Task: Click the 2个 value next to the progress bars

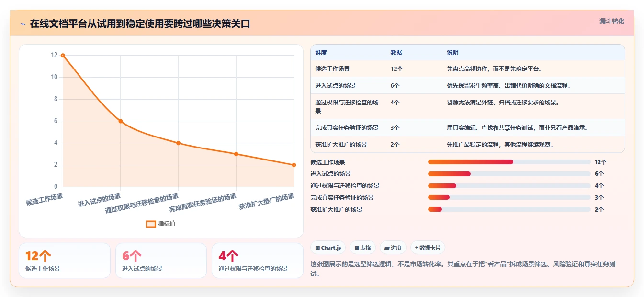Action: tap(599, 210)
